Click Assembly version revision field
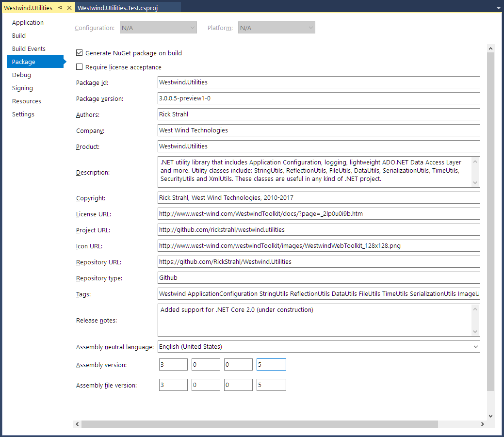The width and height of the screenshot is (504, 437). point(271,365)
